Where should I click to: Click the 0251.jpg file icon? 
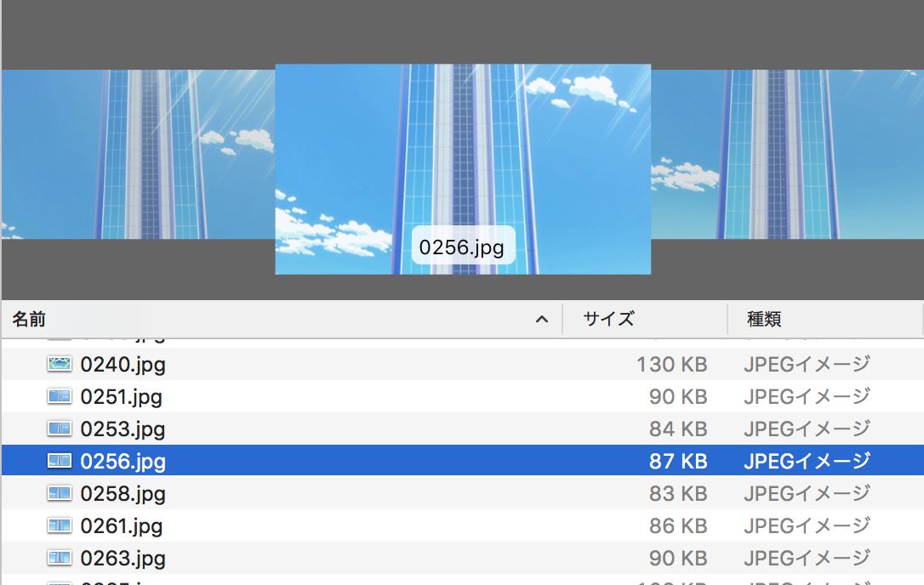[x=59, y=397]
